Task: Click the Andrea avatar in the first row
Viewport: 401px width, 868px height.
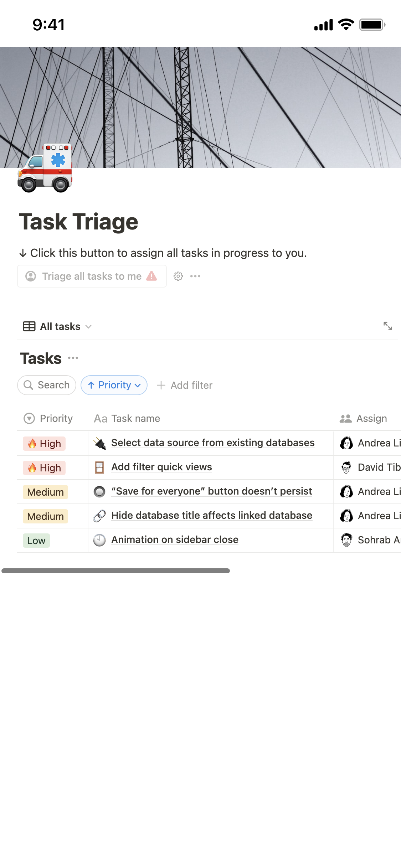Action: pos(346,443)
